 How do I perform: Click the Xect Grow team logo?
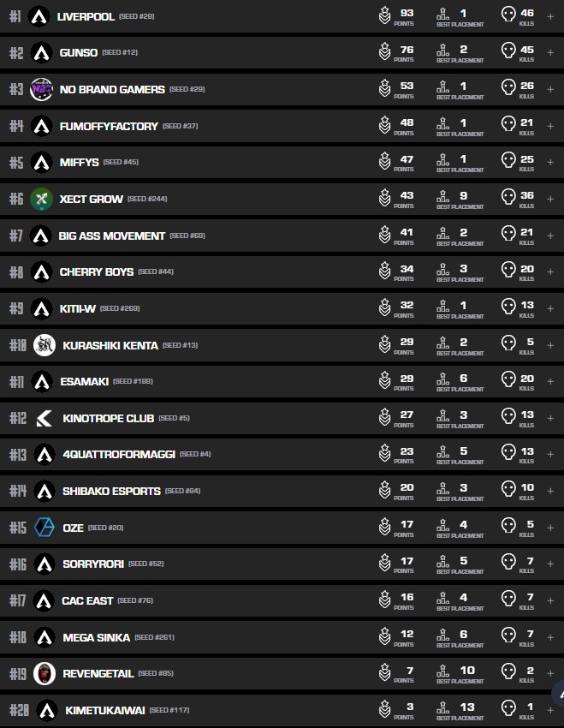(x=41, y=199)
